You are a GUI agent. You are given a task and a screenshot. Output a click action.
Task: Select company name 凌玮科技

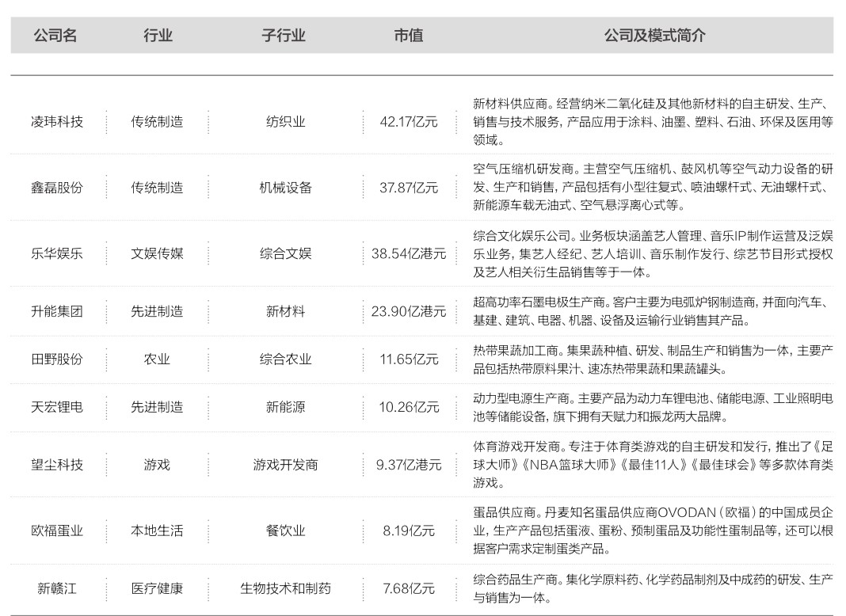(x=56, y=122)
